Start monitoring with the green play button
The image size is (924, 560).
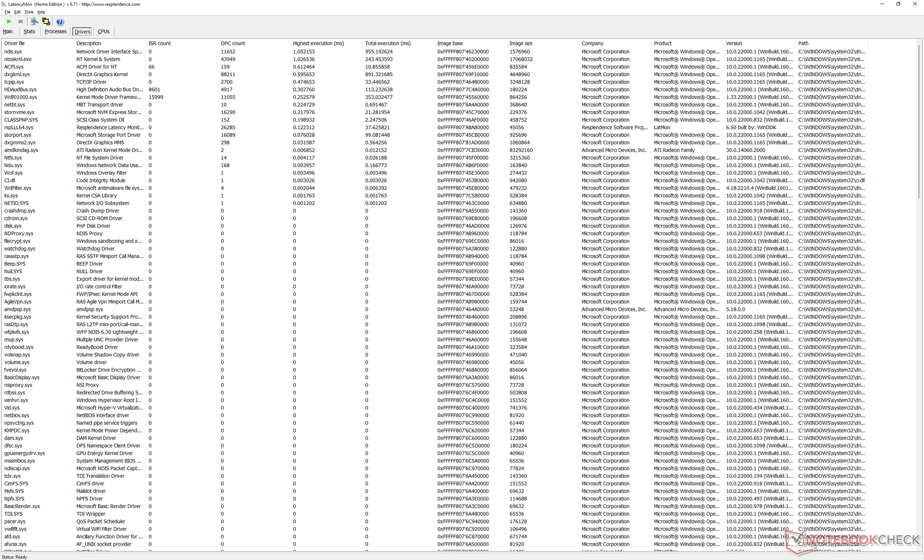(x=9, y=22)
